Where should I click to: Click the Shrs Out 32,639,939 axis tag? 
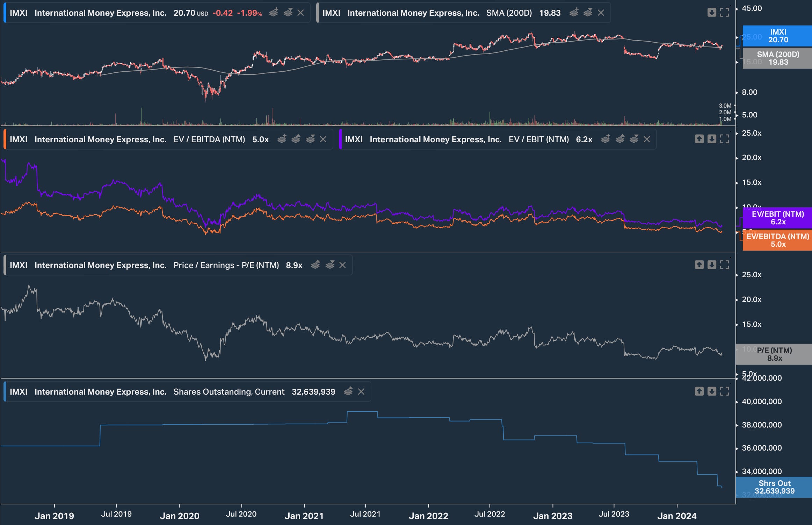click(x=774, y=487)
